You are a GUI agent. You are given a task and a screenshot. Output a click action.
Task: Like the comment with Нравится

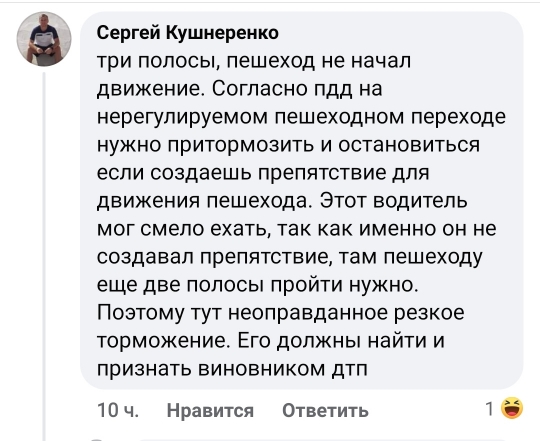[x=210, y=410]
